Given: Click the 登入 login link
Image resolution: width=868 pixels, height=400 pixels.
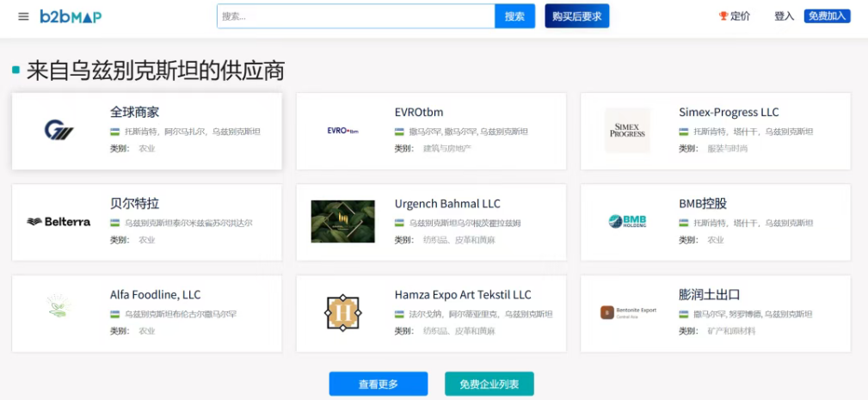Looking at the screenshot, I should tap(784, 16).
